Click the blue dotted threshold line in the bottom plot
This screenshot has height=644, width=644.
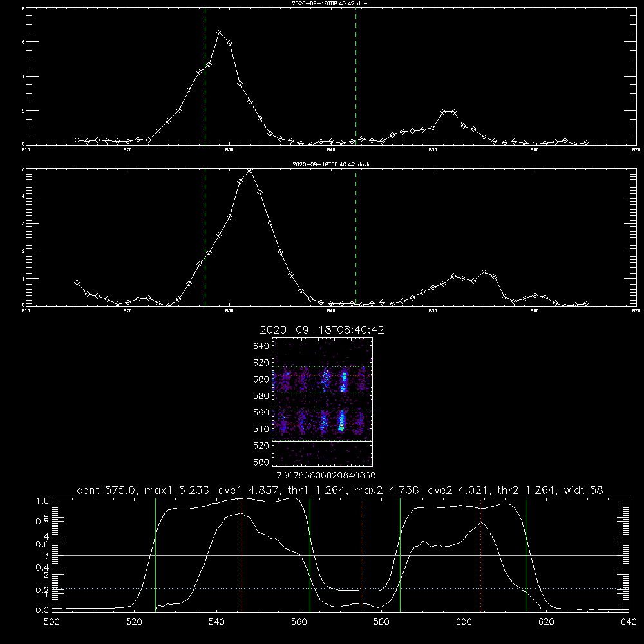click(x=340, y=588)
